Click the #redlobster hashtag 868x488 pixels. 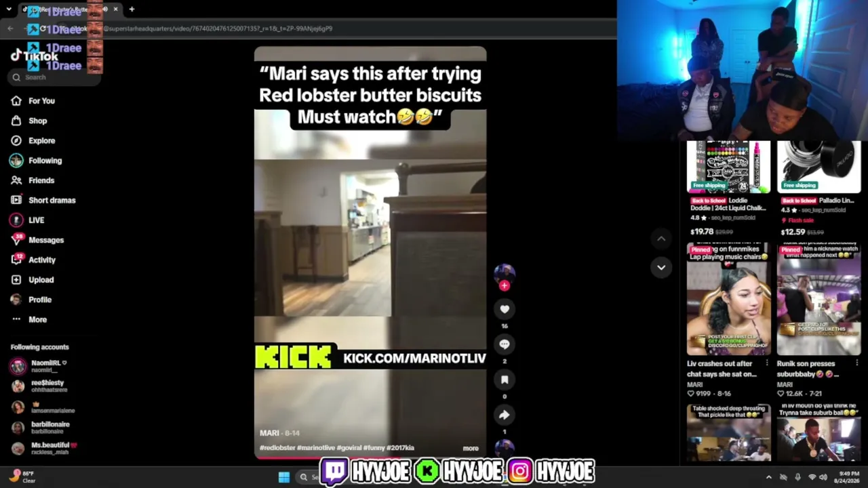click(x=277, y=448)
